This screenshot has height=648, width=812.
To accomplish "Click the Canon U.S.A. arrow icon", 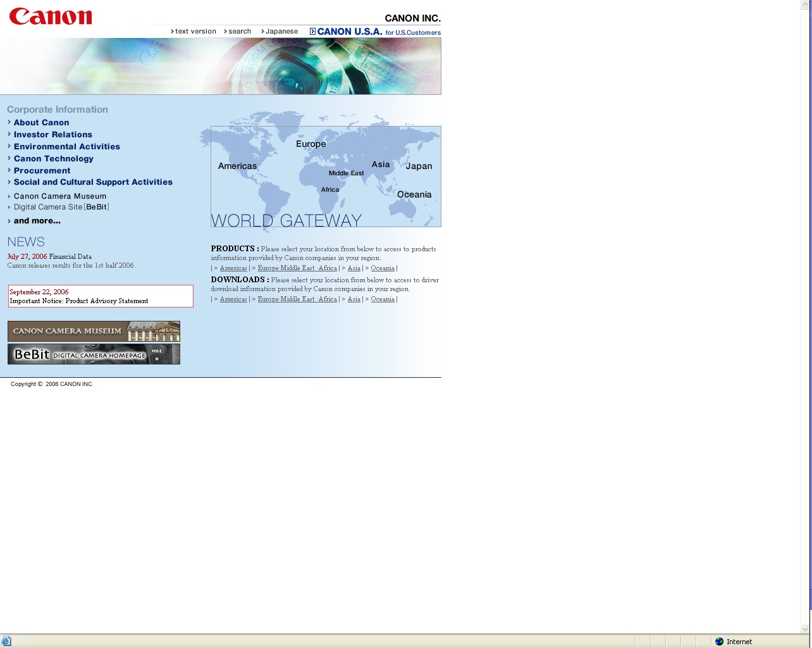I will point(312,32).
